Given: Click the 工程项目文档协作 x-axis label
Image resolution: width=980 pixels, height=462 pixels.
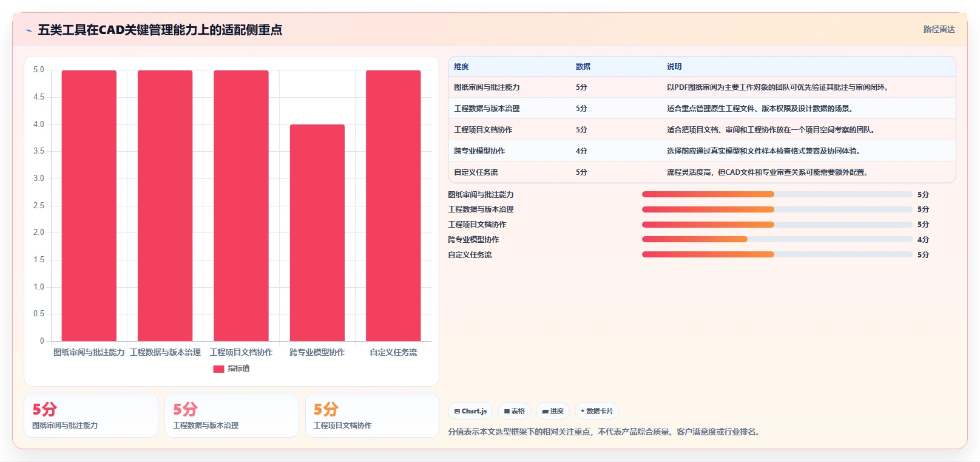Looking at the screenshot, I should tap(241, 352).
